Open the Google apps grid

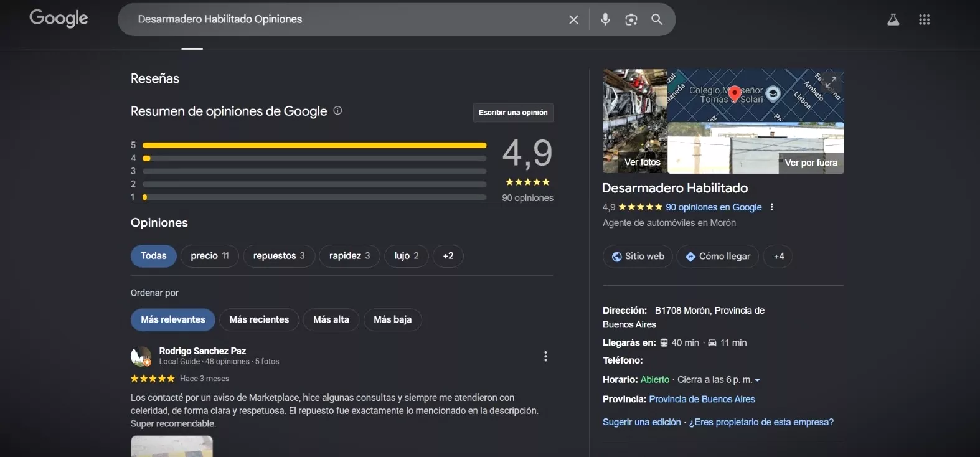tap(925, 20)
